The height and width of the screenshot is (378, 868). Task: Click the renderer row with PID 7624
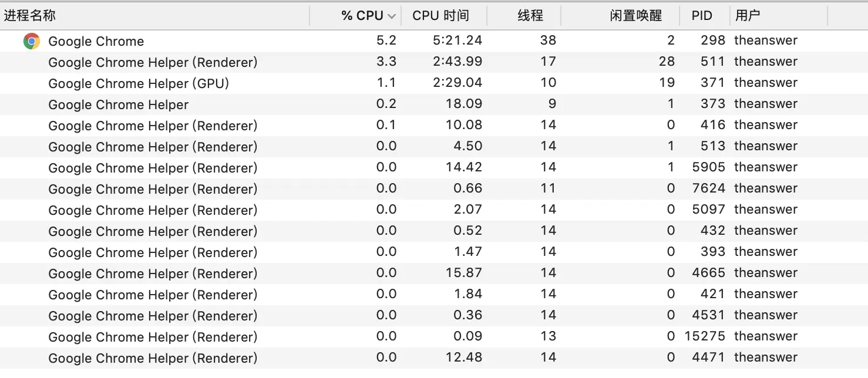(153, 188)
